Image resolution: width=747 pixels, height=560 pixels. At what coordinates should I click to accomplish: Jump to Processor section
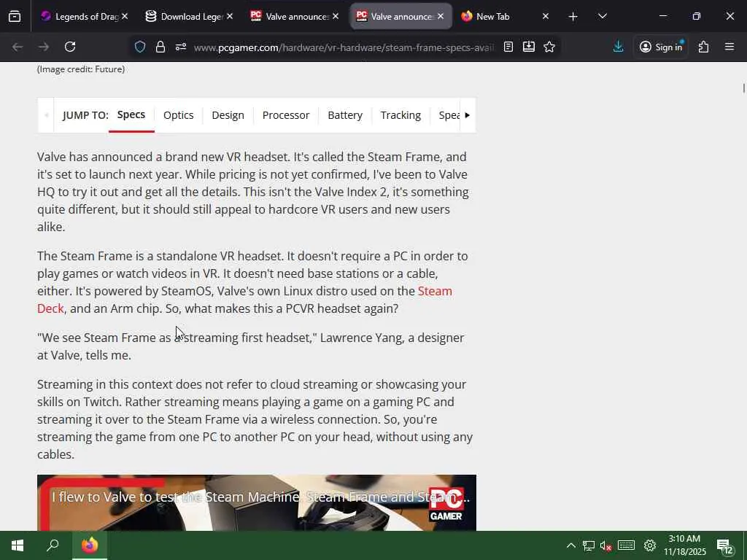click(x=286, y=115)
